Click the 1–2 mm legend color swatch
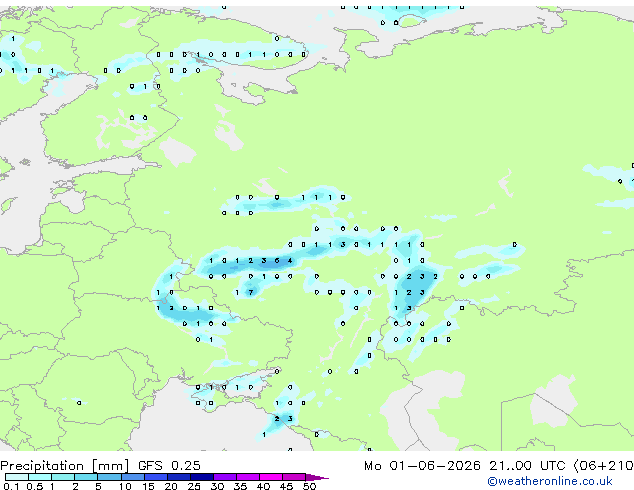The width and height of the screenshot is (634, 490). click(x=63, y=477)
